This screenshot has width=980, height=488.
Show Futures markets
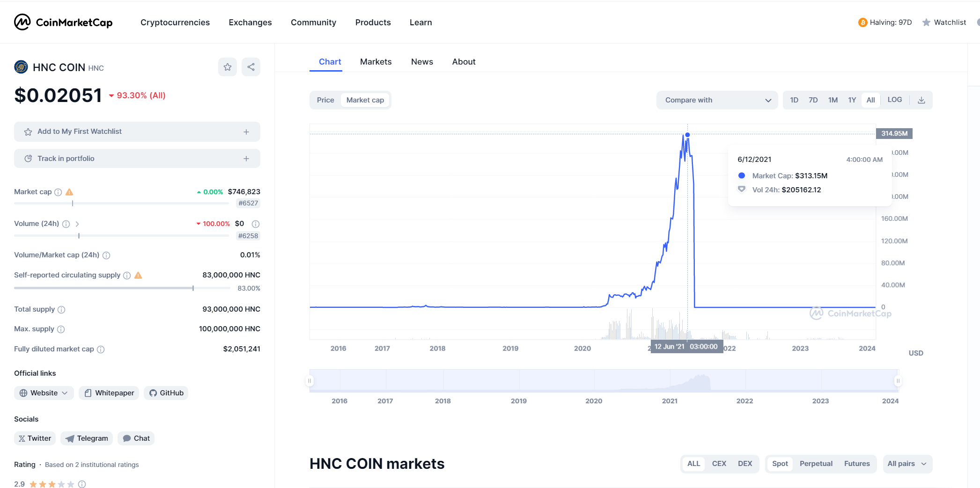857,464
